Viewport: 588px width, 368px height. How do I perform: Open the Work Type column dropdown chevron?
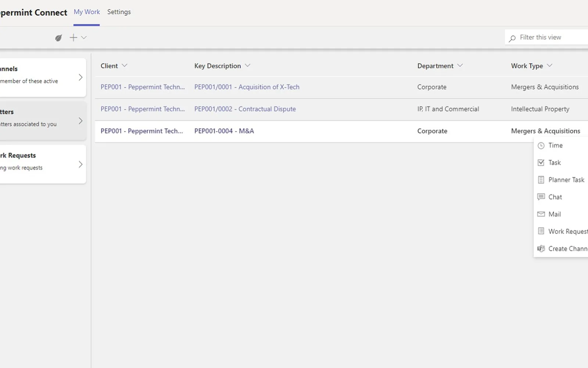click(550, 66)
